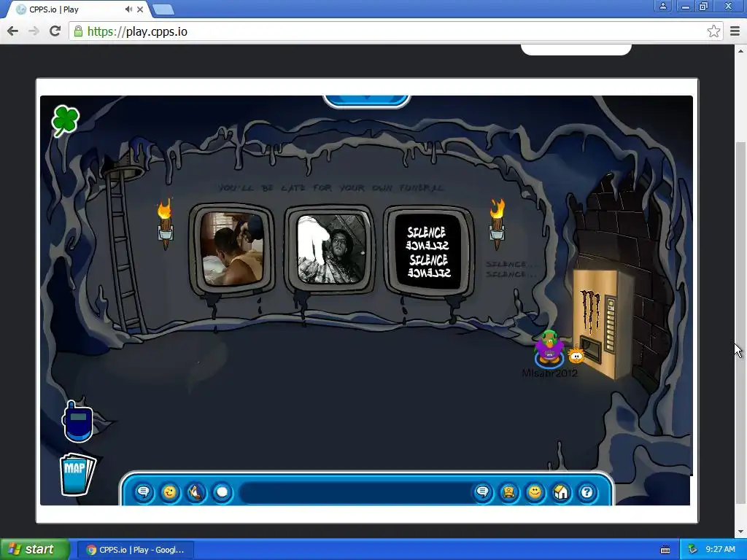Go back with browser back arrow
The height and width of the screenshot is (560, 747).
pyautogui.click(x=13, y=31)
